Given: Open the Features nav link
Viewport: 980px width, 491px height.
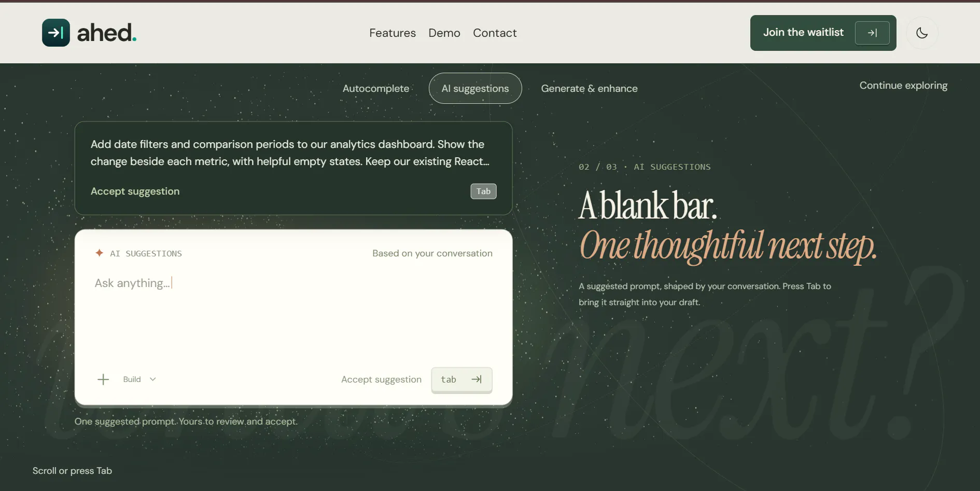Looking at the screenshot, I should click(393, 33).
